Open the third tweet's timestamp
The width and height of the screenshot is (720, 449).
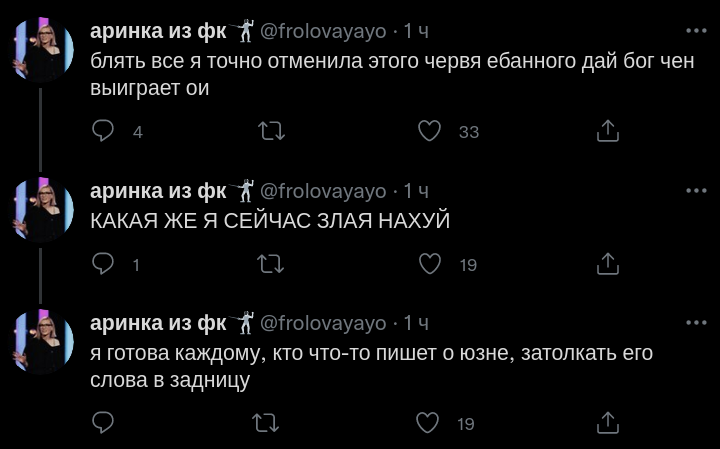click(x=416, y=322)
